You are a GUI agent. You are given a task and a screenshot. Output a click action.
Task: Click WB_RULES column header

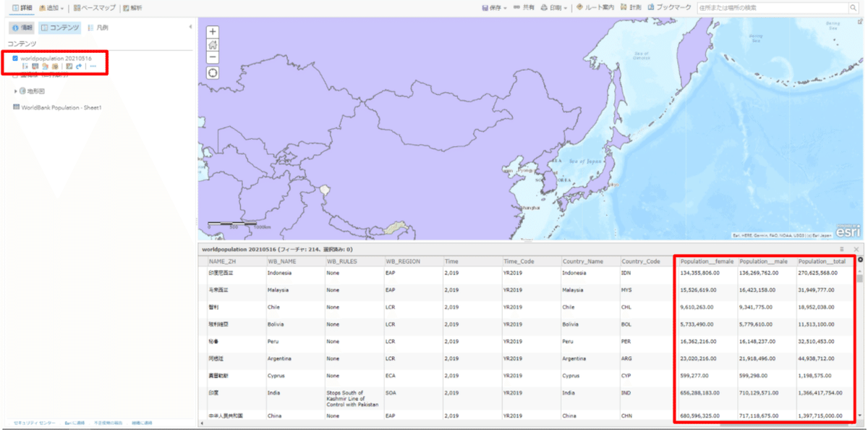pyautogui.click(x=354, y=261)
